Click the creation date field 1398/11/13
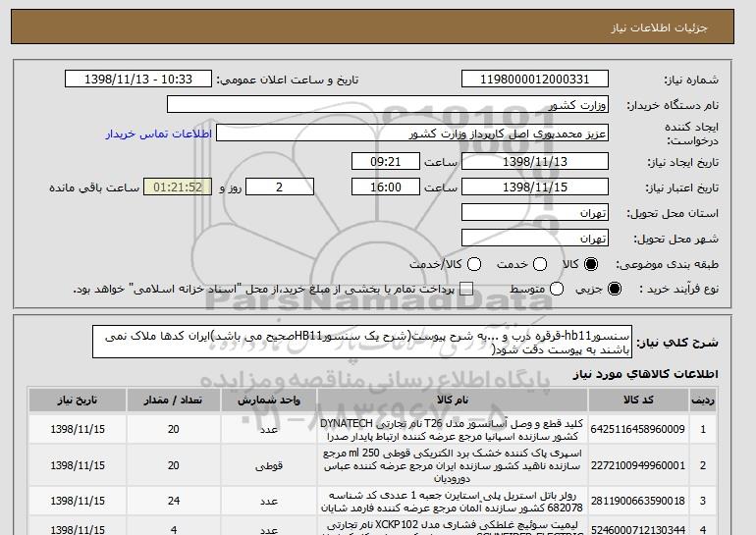Screen dimensions: 756x535 pyautogui.click(x=535, y=161)
